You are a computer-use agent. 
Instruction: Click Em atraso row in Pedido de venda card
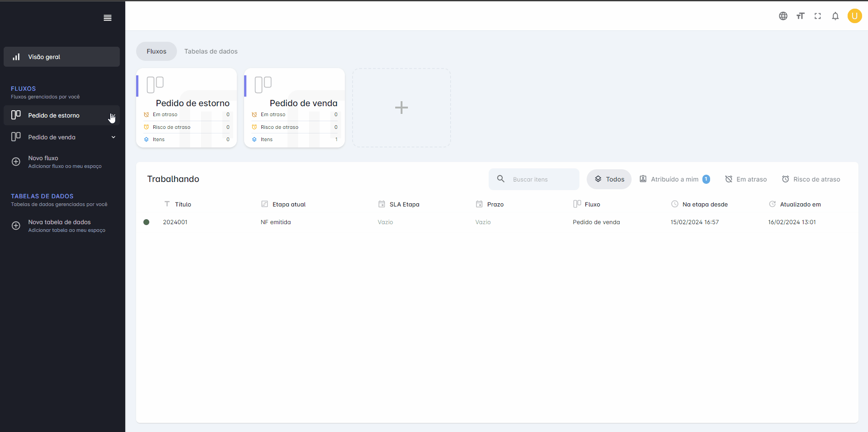[x=294, y=114]
